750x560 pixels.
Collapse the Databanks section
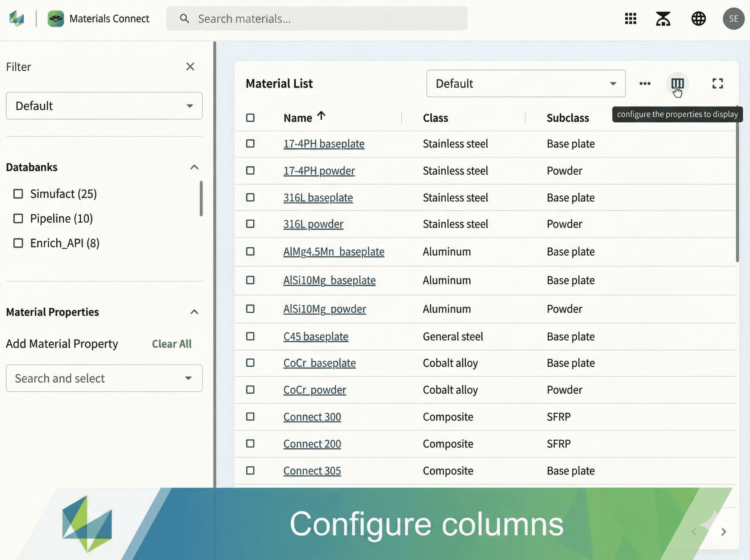[194, 167]
